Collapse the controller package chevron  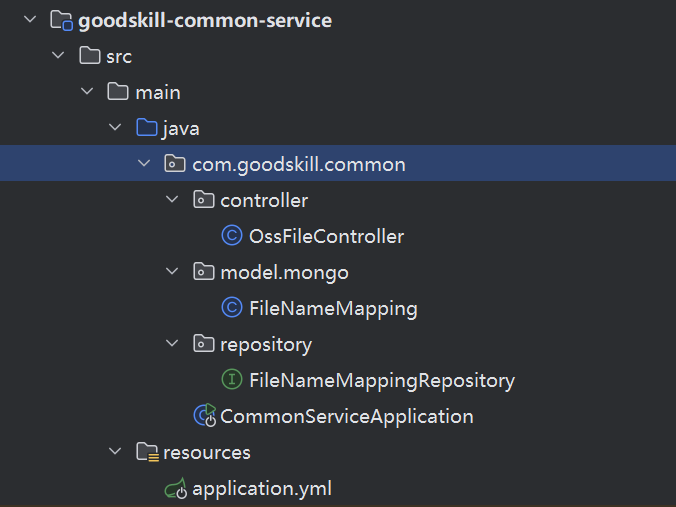pyautogui.click(x=173, y=200)
